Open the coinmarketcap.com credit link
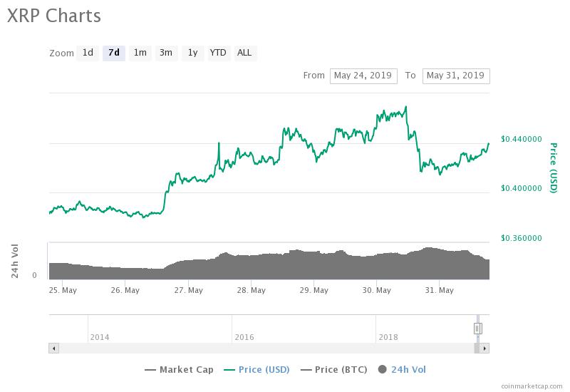The height and width of the screenshot is (392, 570). click(532, 386)
